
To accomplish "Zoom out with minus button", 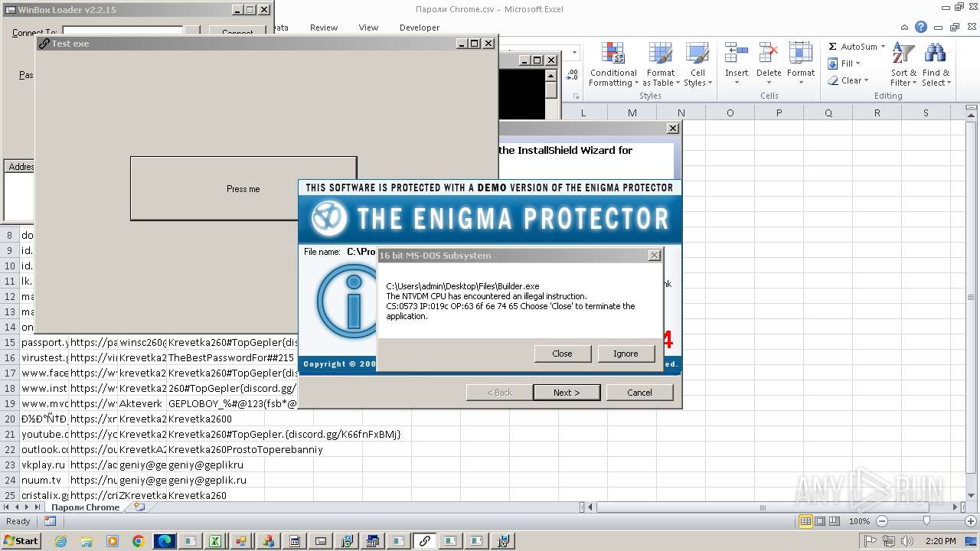I will coord(881,521).
